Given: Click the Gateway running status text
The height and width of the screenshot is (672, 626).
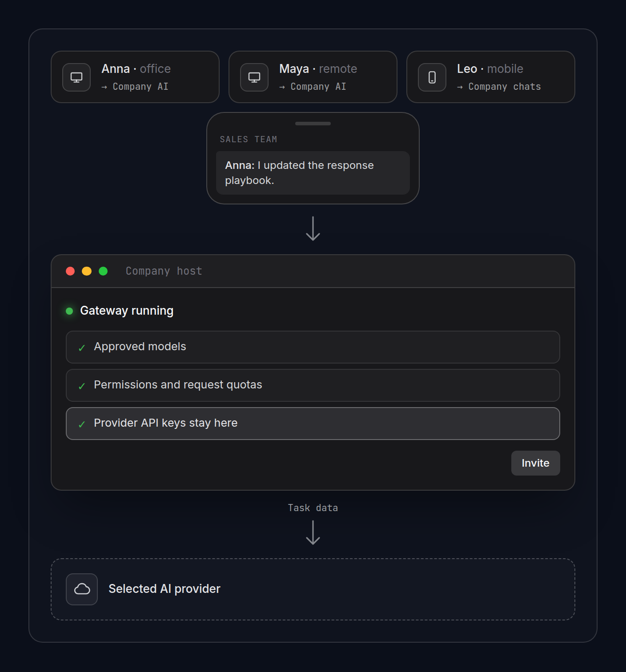Looking at the screenshot, I should tap(127, 311).
